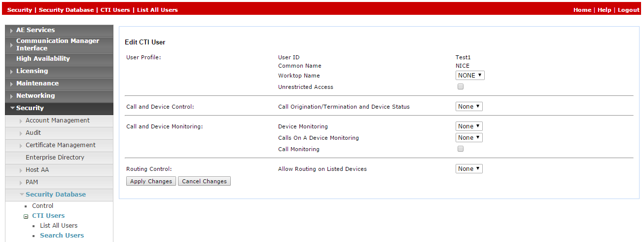This screenshot has height=242, width=644.
Task: Tick the Unrestricted Access checkbox
Action: pos(461,86)
